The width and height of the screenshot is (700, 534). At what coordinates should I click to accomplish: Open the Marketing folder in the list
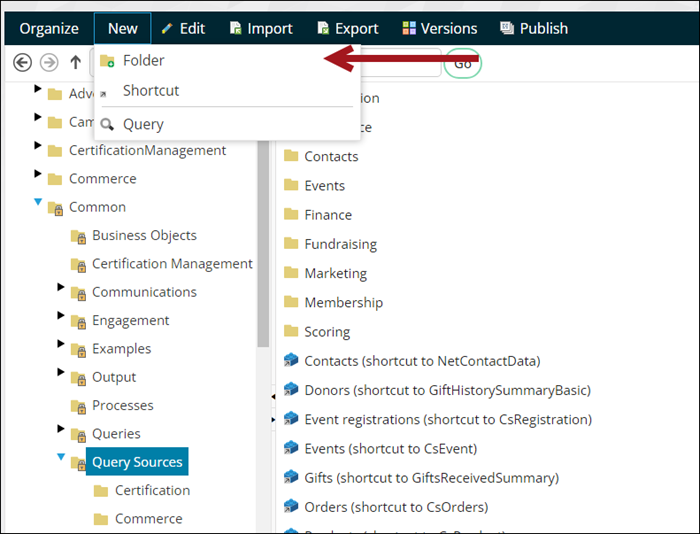point(336,273)
